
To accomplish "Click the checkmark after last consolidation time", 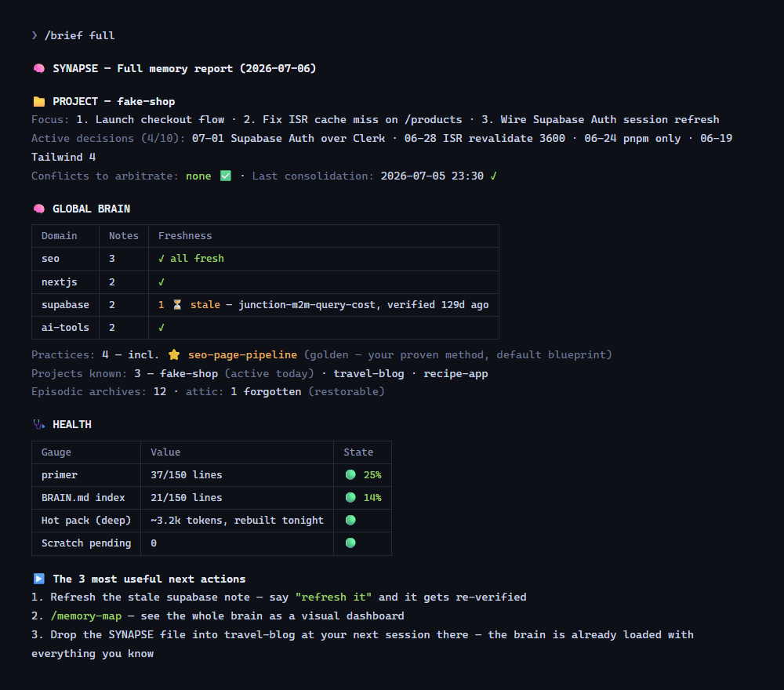I will click(x=493, y=176).
